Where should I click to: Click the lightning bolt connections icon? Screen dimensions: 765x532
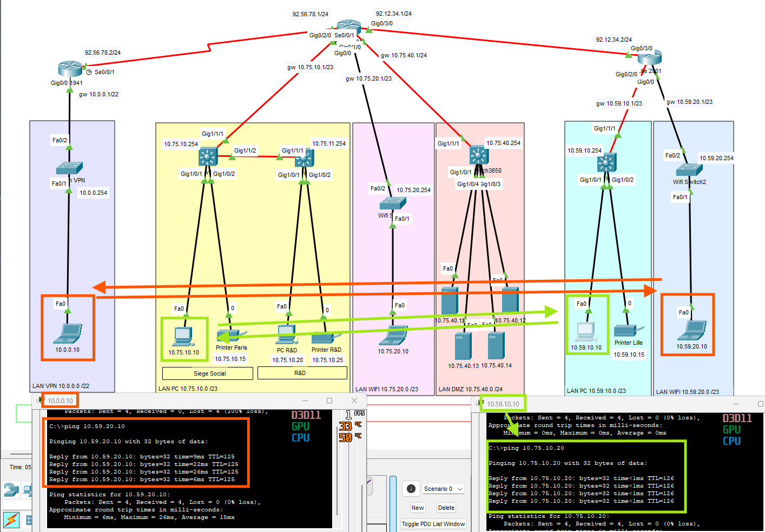click(x=11, y=520)
